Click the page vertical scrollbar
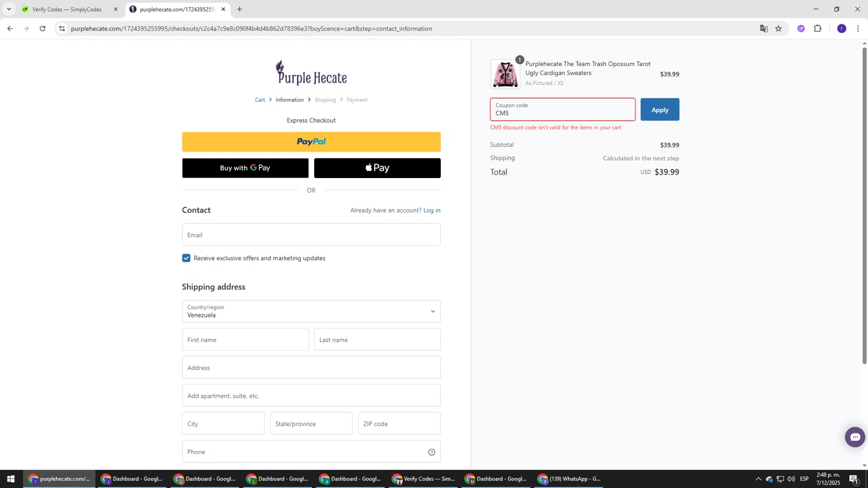This screenshot has width=868, height=488. click(x=865, y=205)
